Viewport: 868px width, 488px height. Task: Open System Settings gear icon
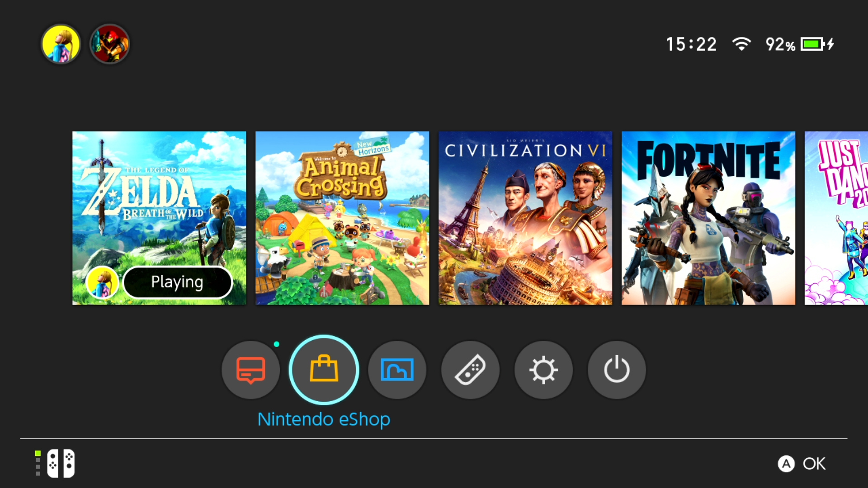point(542,368)
